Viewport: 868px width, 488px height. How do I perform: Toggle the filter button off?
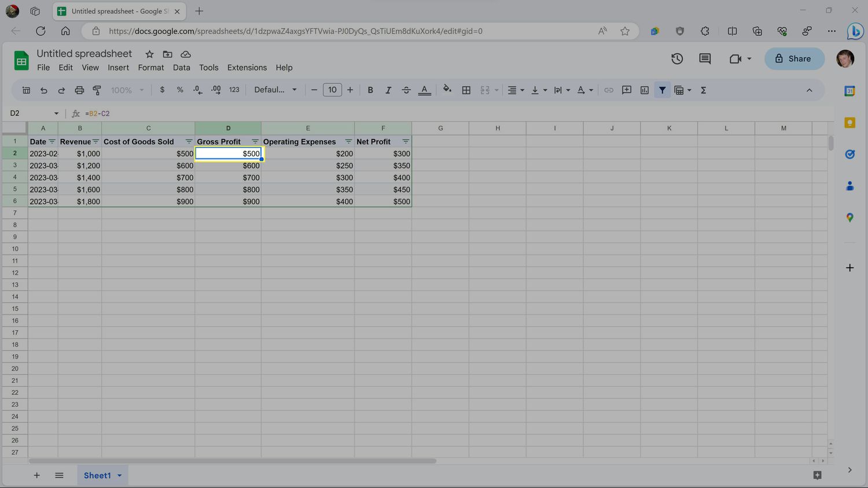tap(662, 90)
